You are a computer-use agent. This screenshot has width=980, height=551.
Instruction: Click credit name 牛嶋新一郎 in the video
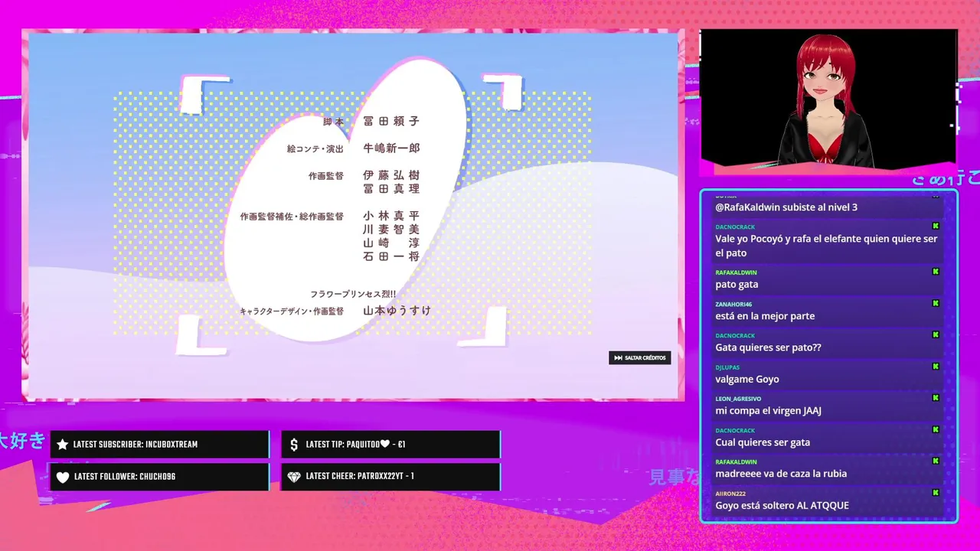pos(391,148)
